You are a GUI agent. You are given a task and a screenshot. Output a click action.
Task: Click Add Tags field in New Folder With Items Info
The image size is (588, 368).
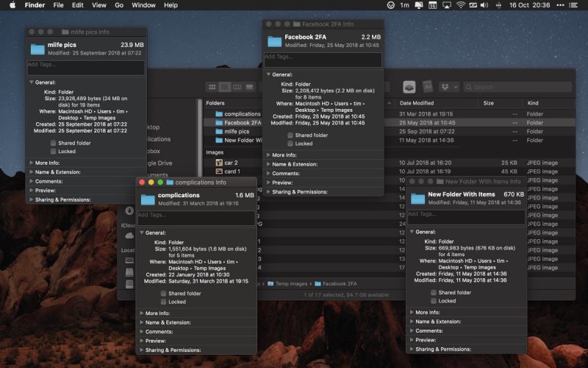click(x=466, y=217)
